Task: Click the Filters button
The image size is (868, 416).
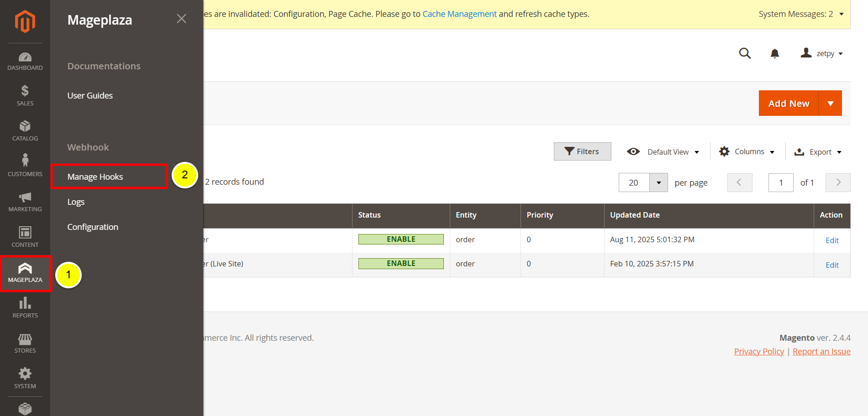Action: 582,151
